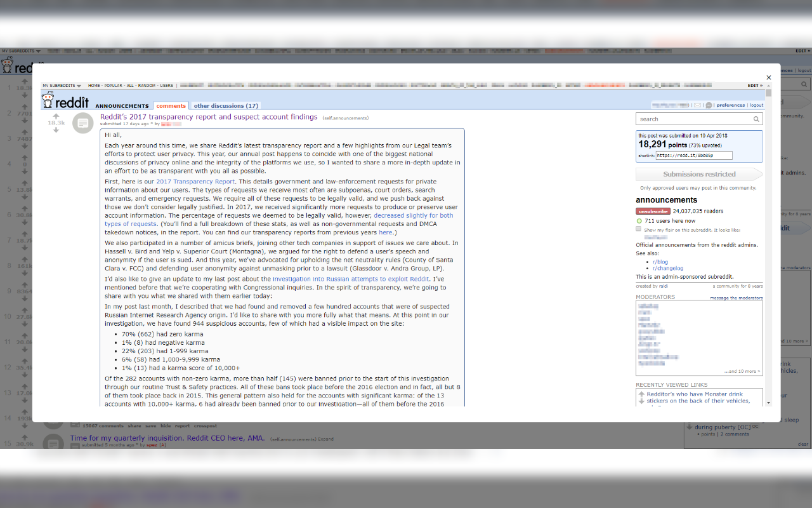Click the unsubscribe button
Image resolution: width=812 pixels, height=508 pixels.
click(653, 211)
